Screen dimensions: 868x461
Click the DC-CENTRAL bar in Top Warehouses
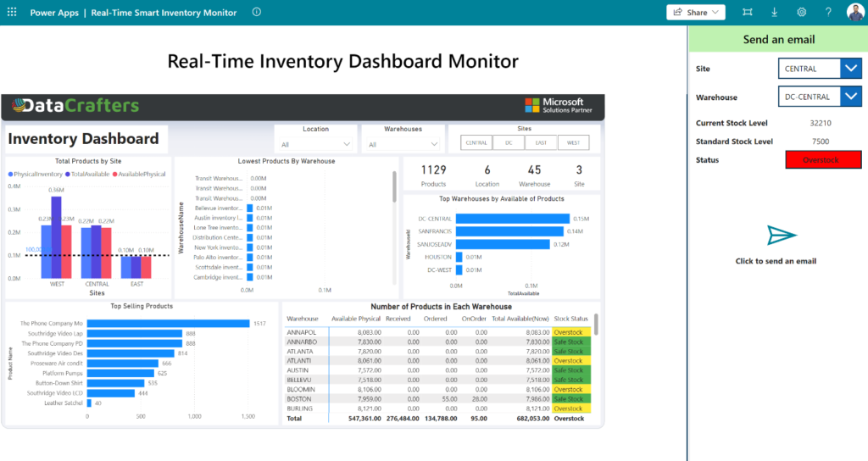click(513, 219)
